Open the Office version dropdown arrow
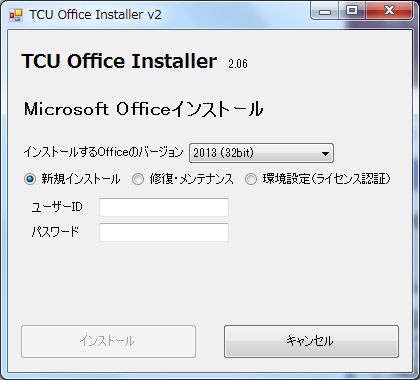420x380 pixels. (325, 154)
